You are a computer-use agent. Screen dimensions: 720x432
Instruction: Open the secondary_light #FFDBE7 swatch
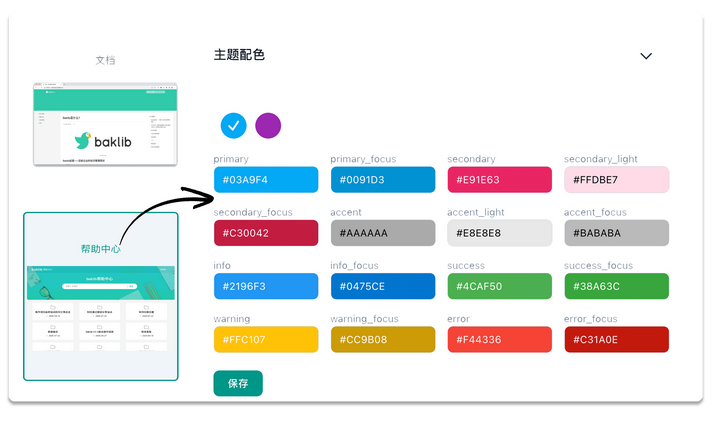tap(617, 180)
